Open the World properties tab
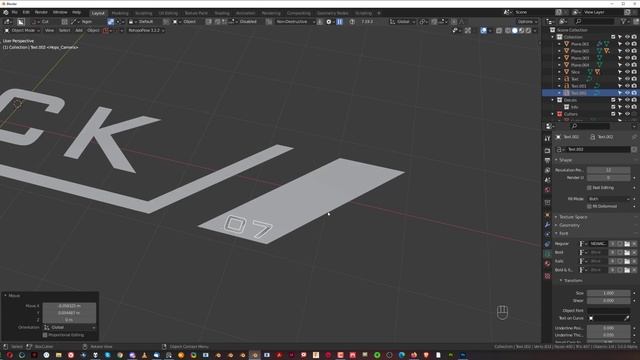Viewport: 640px width, 360px height. 547,190
